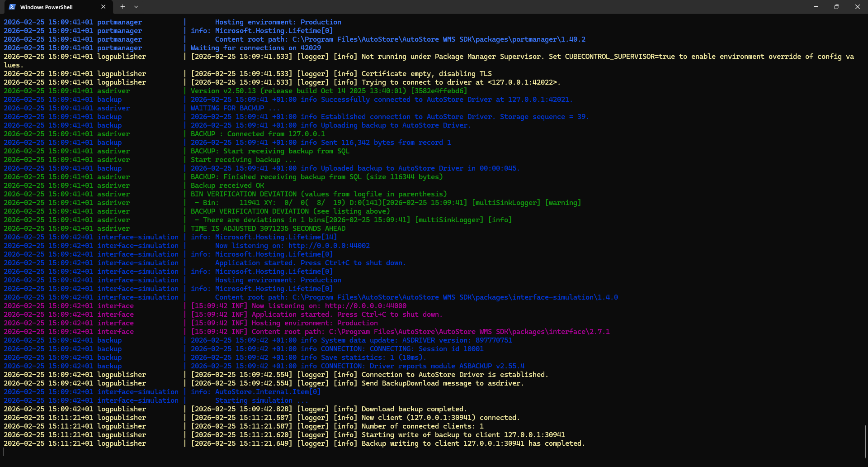The height and width of the screenshot is (467, 868).
Task: Click 'Successfully connected to AutoStore Driver' line
Action: tap(447, 100)
